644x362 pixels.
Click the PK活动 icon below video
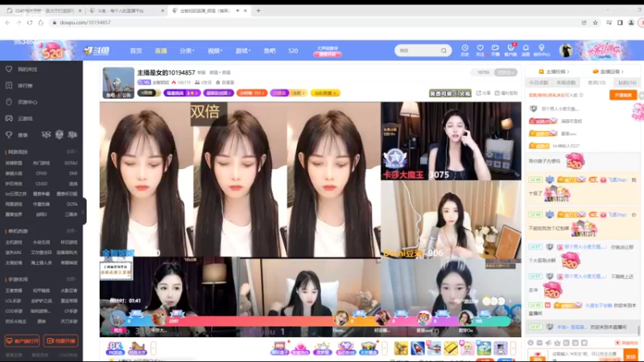[x=115, y=348]
